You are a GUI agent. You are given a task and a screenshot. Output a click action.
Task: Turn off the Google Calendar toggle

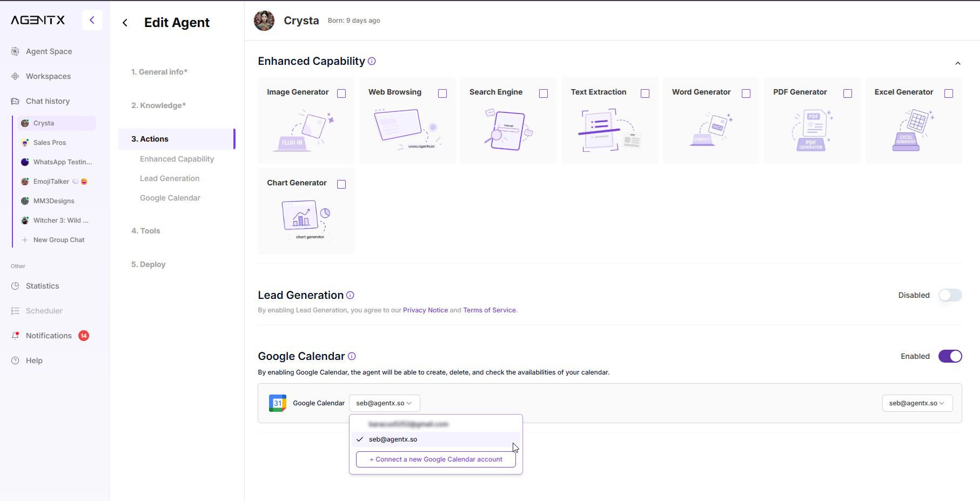tap(950, 356)
